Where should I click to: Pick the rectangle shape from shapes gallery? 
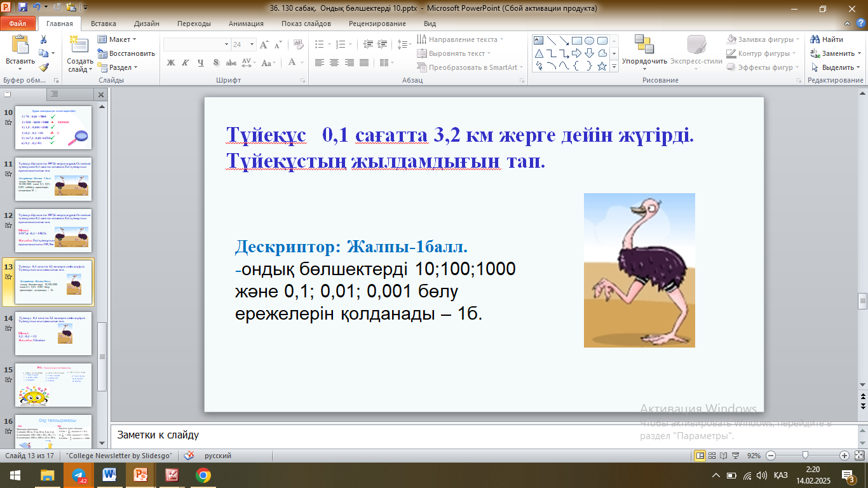coord(576,41)
